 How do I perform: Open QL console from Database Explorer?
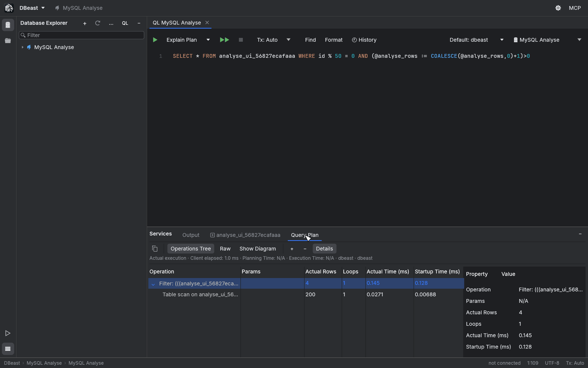click(125, 23)
